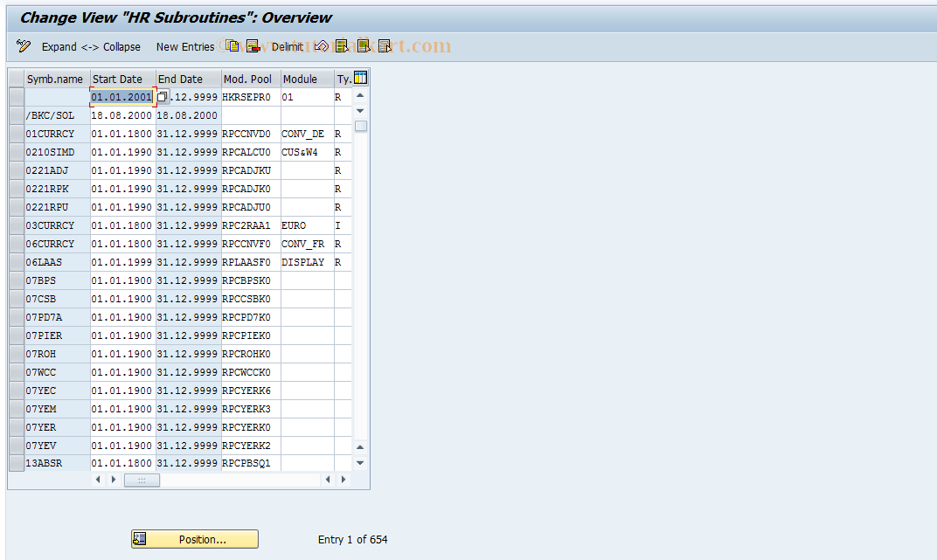Click the Module cell DISPLAY
Image resolution: width=937 pixels, height=560 pixels.
coord(307,262)
